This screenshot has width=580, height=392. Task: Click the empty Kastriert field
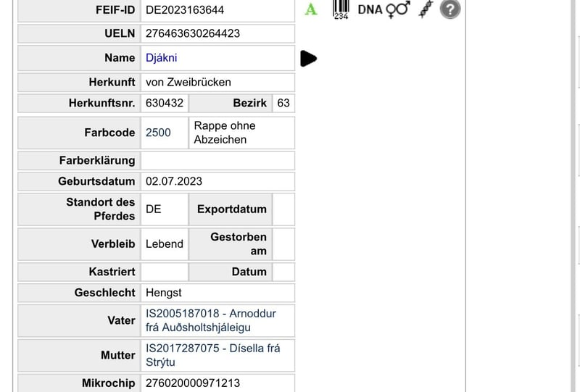click(x=164, y=272)
